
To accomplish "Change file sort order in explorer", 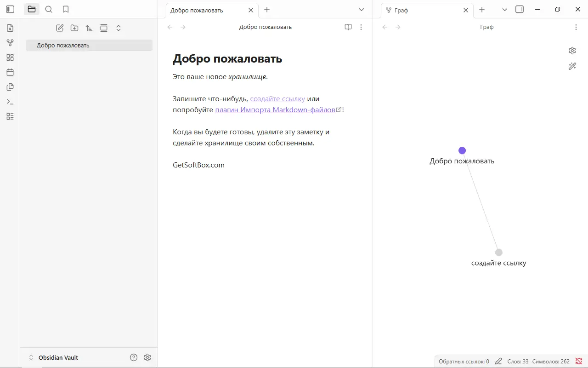I will [x=89, y=28].
